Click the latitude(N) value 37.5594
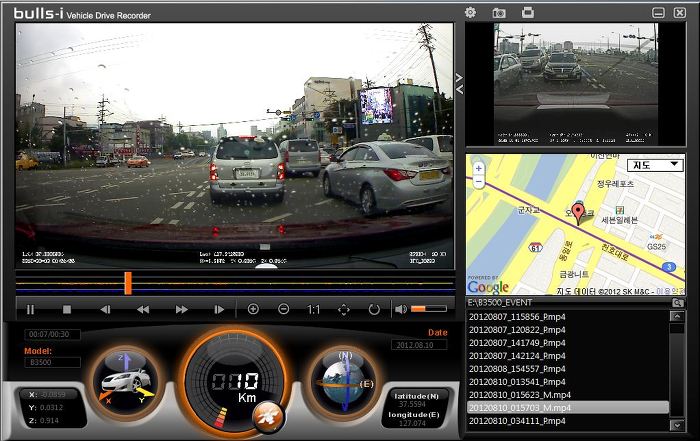The height and width of the screenshot is (441, 700). (412, 404)
